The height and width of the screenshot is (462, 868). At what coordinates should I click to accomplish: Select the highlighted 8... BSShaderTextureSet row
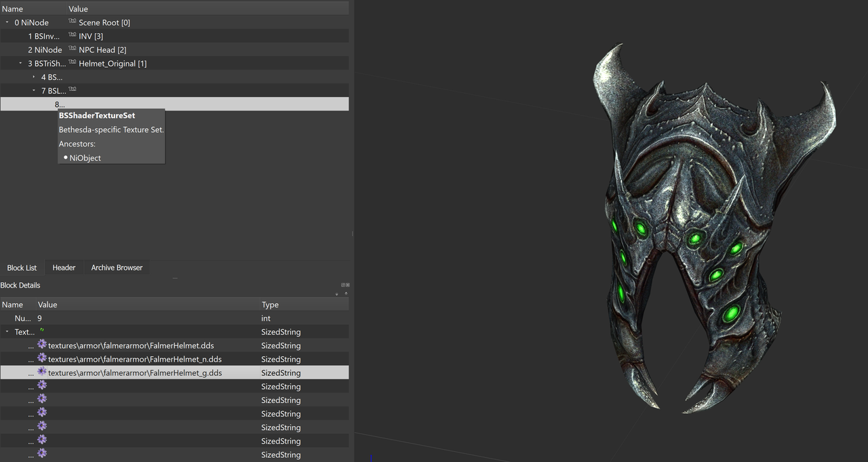[174, 104]
